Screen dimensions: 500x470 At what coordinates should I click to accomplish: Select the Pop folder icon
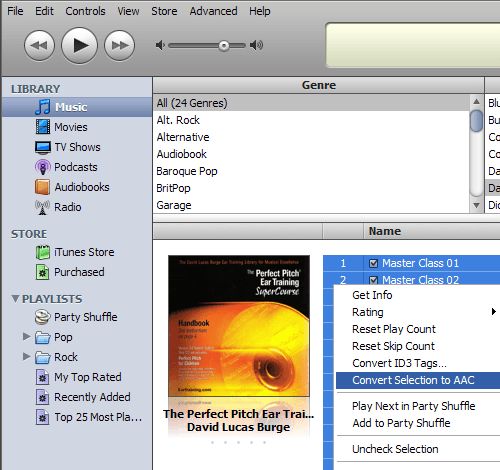coord(43,337)
